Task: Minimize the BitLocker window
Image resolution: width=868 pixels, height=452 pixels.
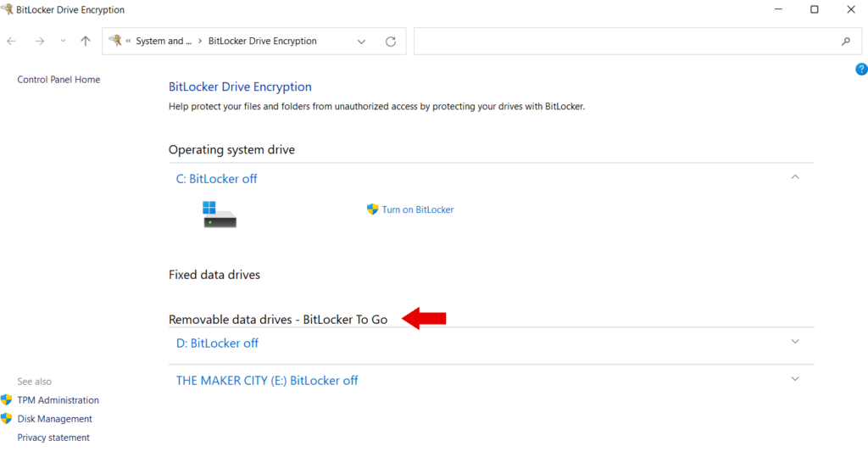Action: (x=778, y=9)
